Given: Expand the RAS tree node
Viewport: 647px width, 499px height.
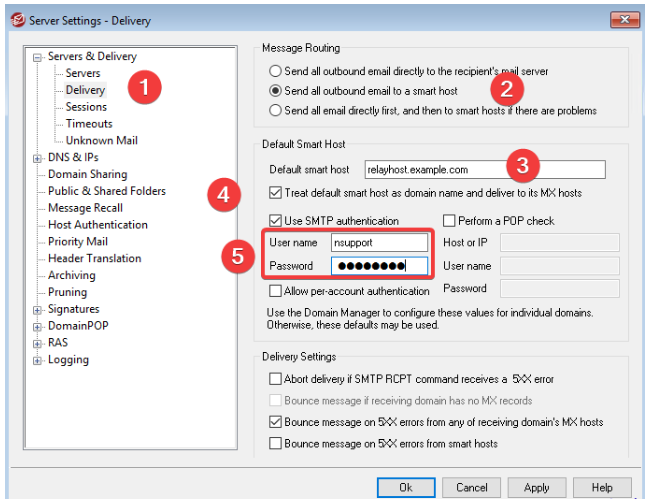Looking at the screenshot, I should (x=37, y=344).
